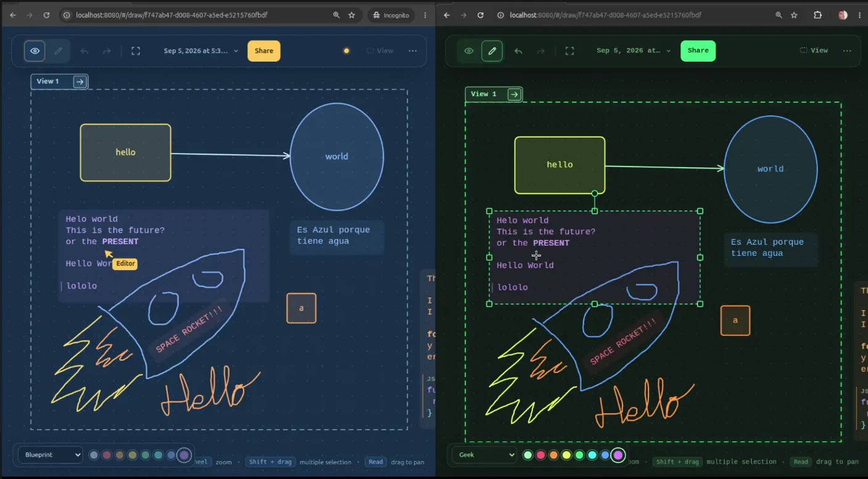Open the three-dot menu in left window
The image size is (868, 479).
pyautogui.click(x=413, y=51)
